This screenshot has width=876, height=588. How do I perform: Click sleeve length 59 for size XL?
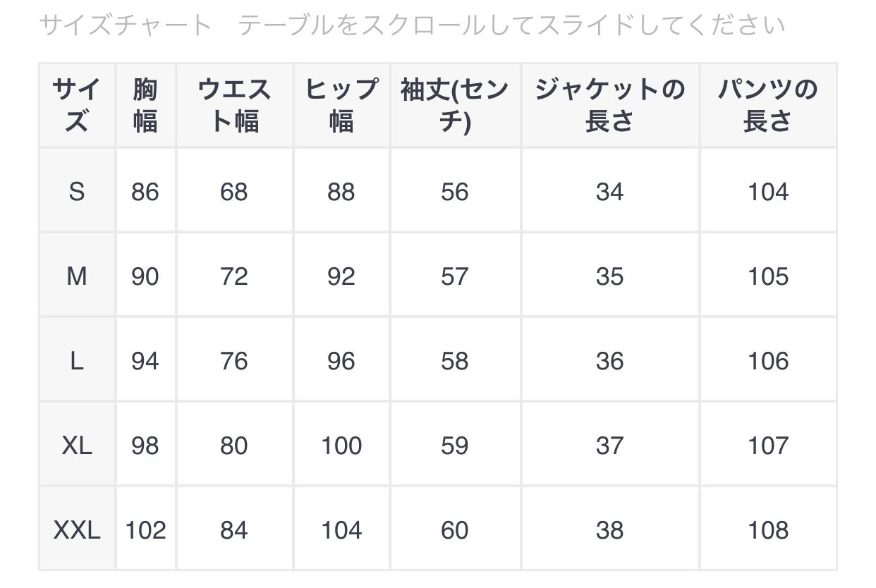pos(455,446)
